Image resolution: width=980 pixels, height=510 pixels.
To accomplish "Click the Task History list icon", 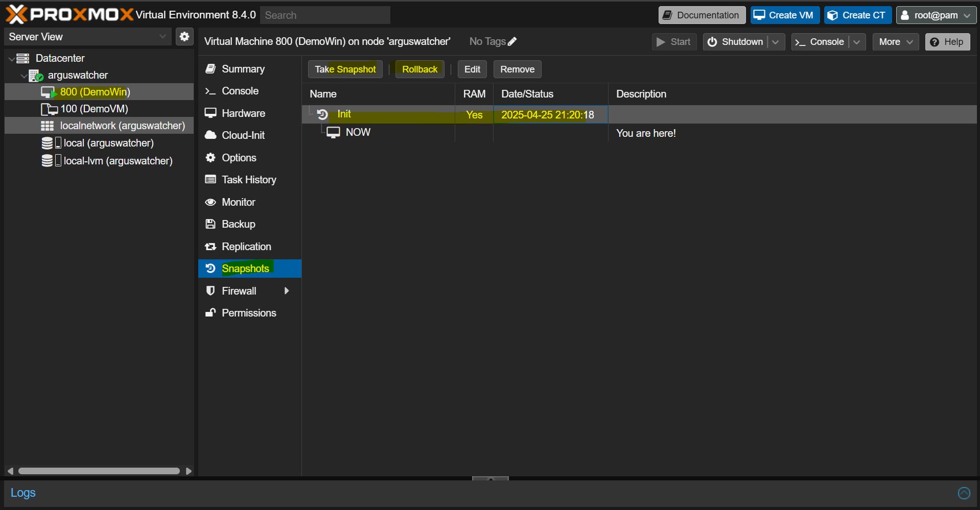I will pos(211,180).
